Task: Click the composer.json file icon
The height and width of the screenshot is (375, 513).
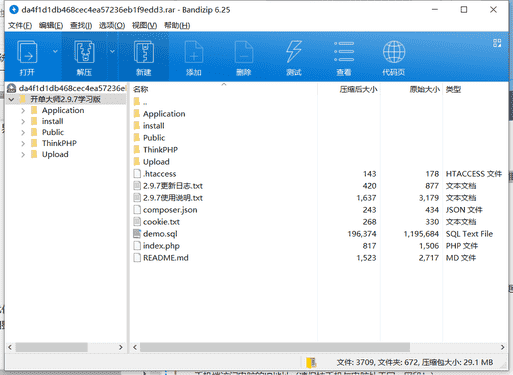Action: [137, 210]
